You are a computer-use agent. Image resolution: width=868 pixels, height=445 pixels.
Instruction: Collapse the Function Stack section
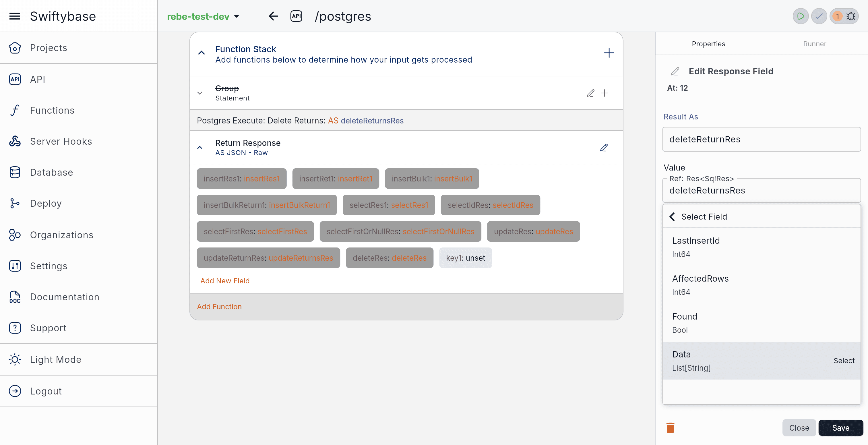pos(201,53)
